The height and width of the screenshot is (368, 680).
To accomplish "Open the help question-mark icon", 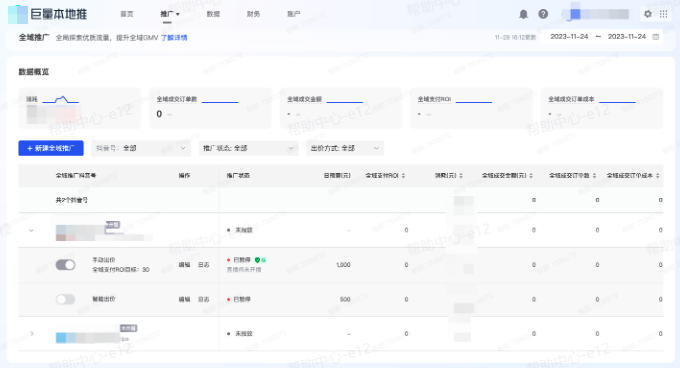I will 543,14.
